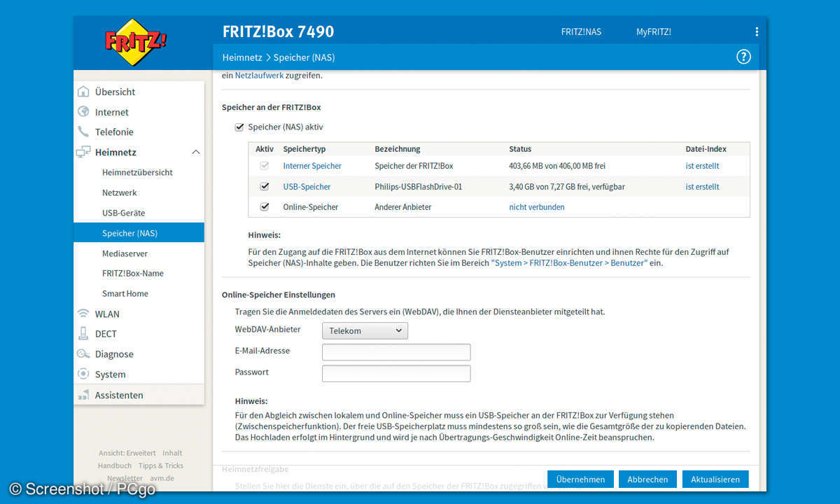
Task: Click the WLAN wifi icon
Action: tap(83, 314)
